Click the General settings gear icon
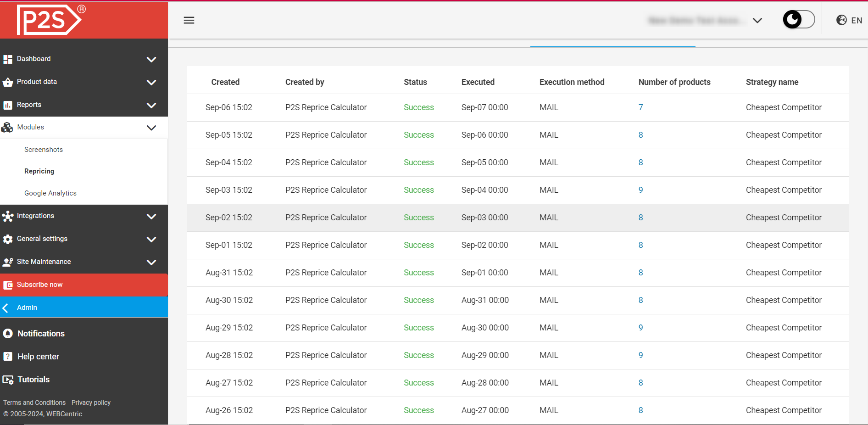Screen dimensions: 868x425 [x=8, y=239]
